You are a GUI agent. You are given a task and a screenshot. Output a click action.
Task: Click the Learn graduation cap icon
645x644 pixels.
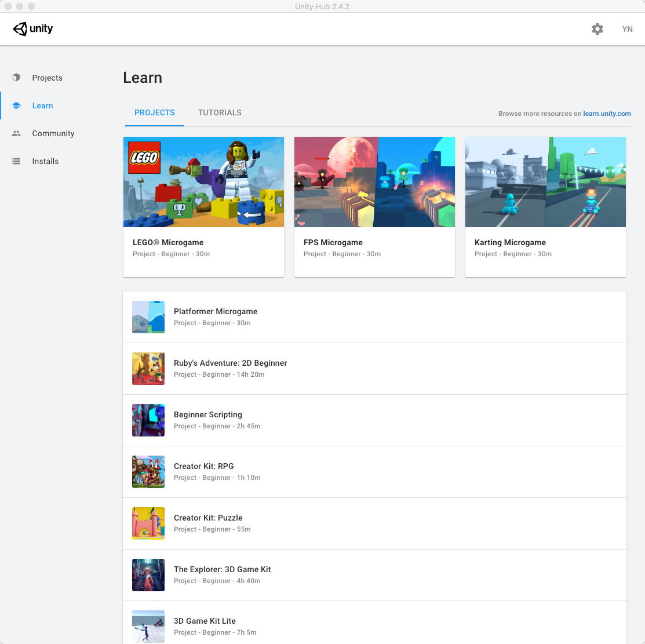point(16,105)
